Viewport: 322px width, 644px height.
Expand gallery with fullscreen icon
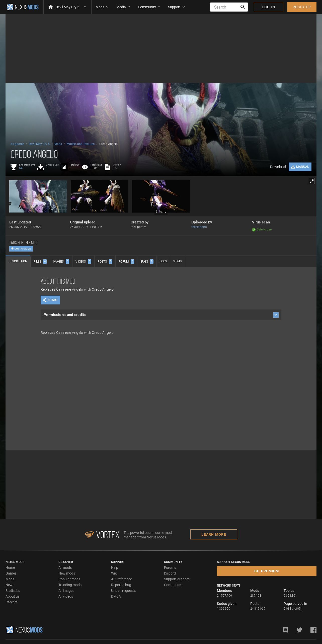pos(312,181)
